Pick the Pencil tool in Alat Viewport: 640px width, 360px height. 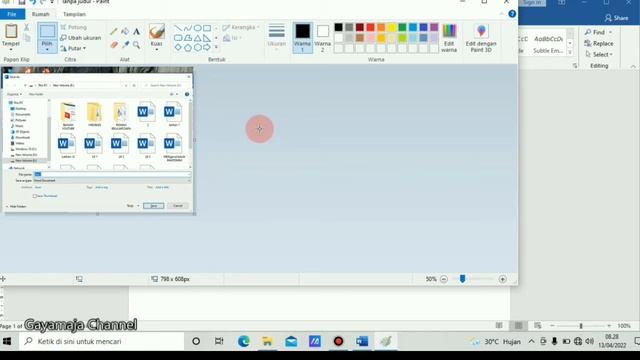[114, 31]
